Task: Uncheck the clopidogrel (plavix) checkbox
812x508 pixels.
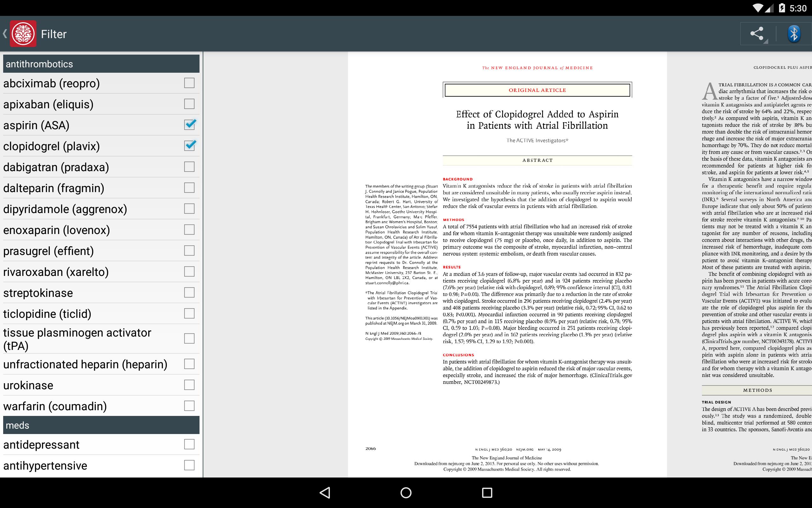Action: click(190, 145)
